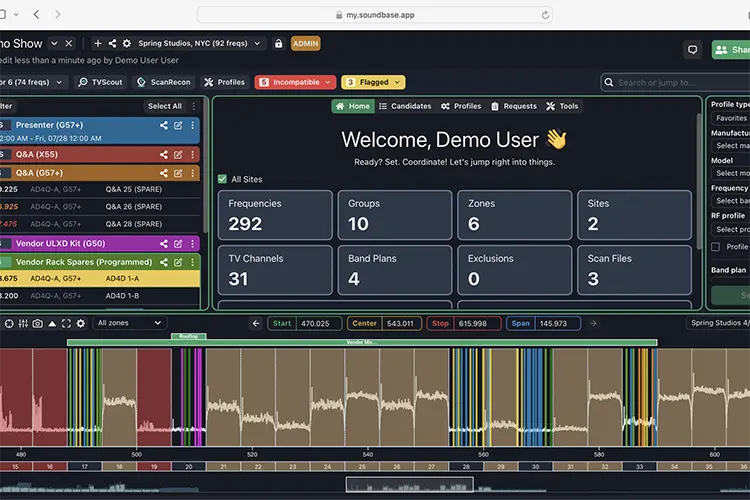Open the Requests tab
750x500 pixels.
(514, 106)
